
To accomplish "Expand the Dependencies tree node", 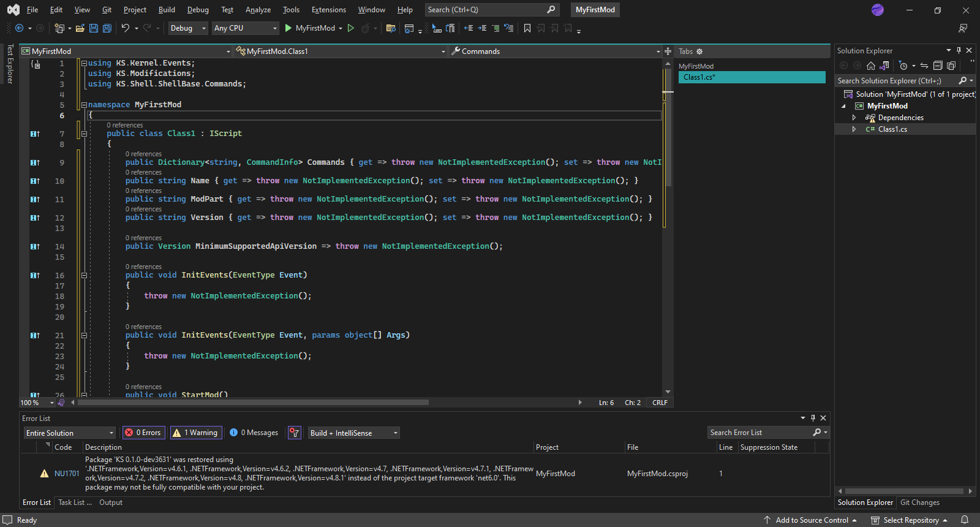I will [854, 118].
